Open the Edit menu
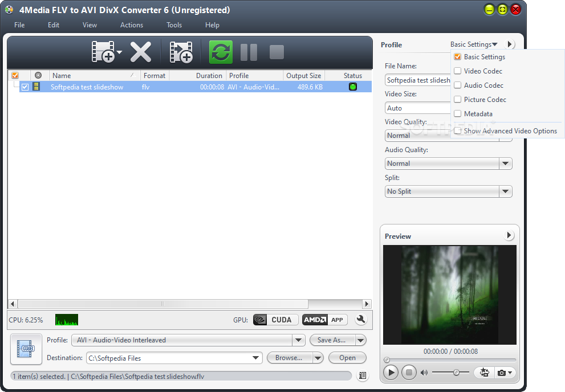 click(54, 25)
